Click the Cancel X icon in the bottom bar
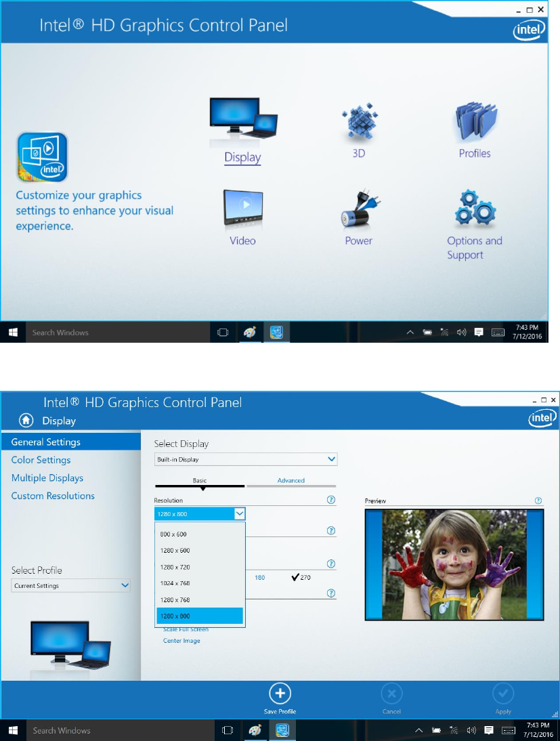 (x=391, y=694)
